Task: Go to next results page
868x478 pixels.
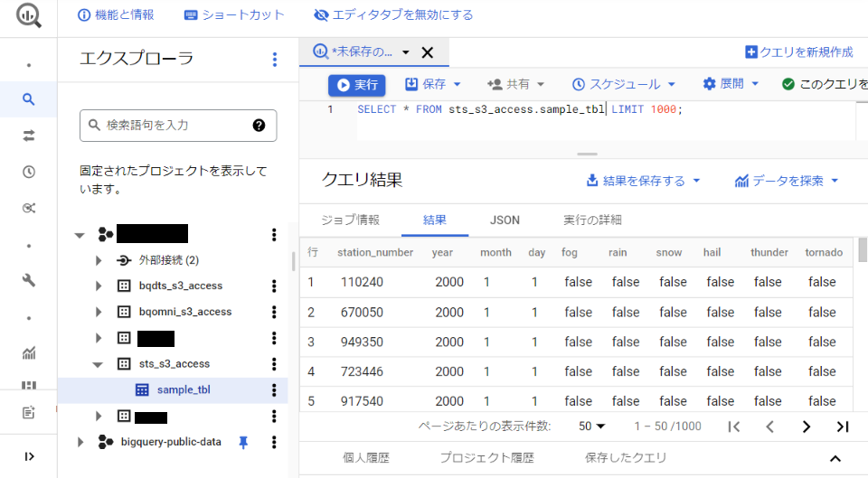Action: point(806,426)
